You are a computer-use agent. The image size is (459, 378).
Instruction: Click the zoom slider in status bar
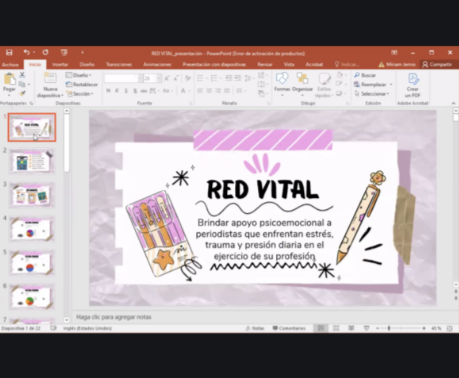(400, 328)
